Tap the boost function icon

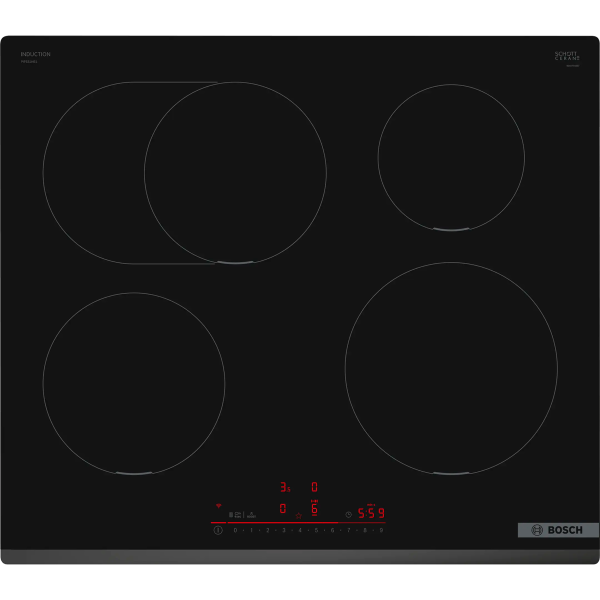point(252,514)
